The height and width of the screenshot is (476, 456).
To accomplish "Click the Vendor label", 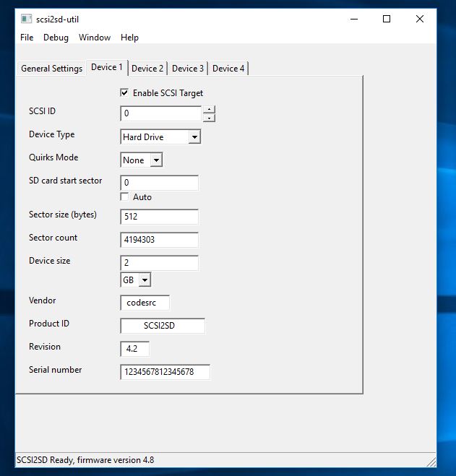I will point(42,300).
